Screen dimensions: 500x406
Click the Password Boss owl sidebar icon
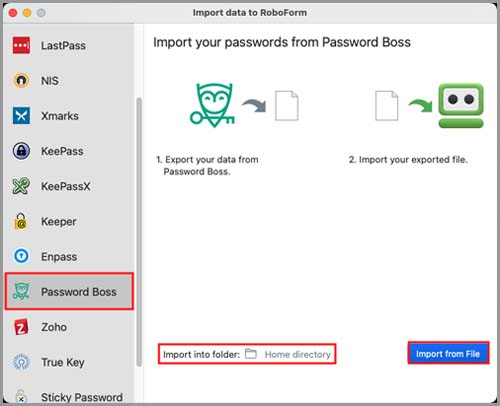(x=21, y=291)
